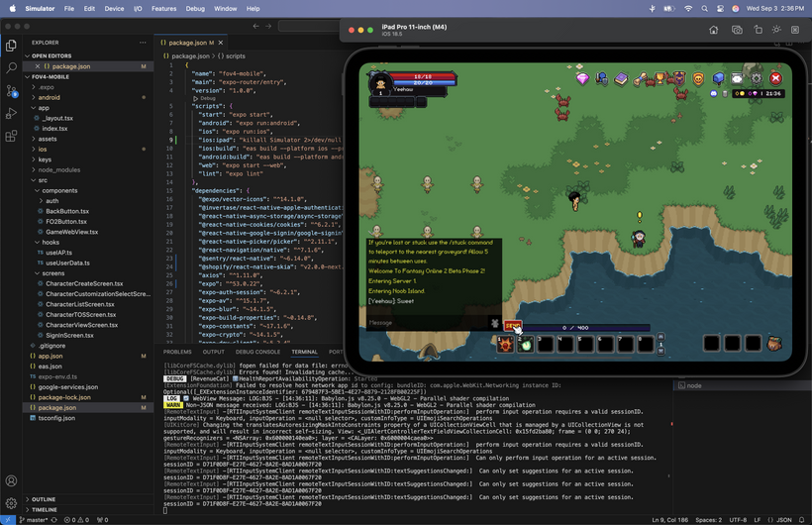Open the Manage gear in VS Code
This screenshot has width=812, height=525.
click(x=11, y=503)
